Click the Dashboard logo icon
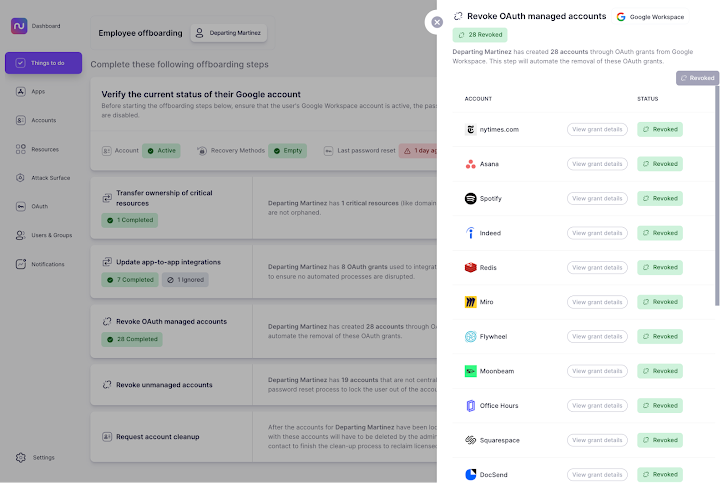Image resolution: width=728 pixels, height=483 pixels. click(18, 26)
